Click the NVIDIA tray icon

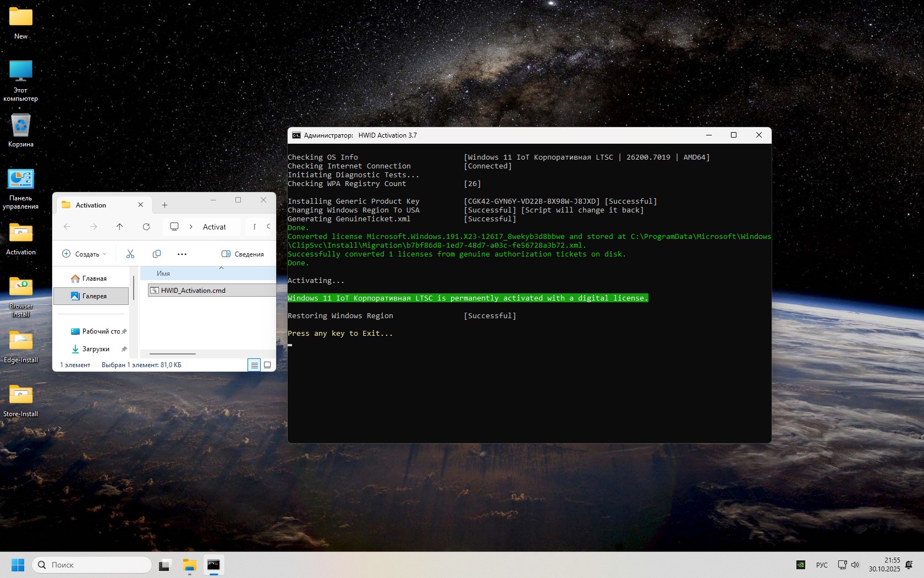click(x=801, y=565)
